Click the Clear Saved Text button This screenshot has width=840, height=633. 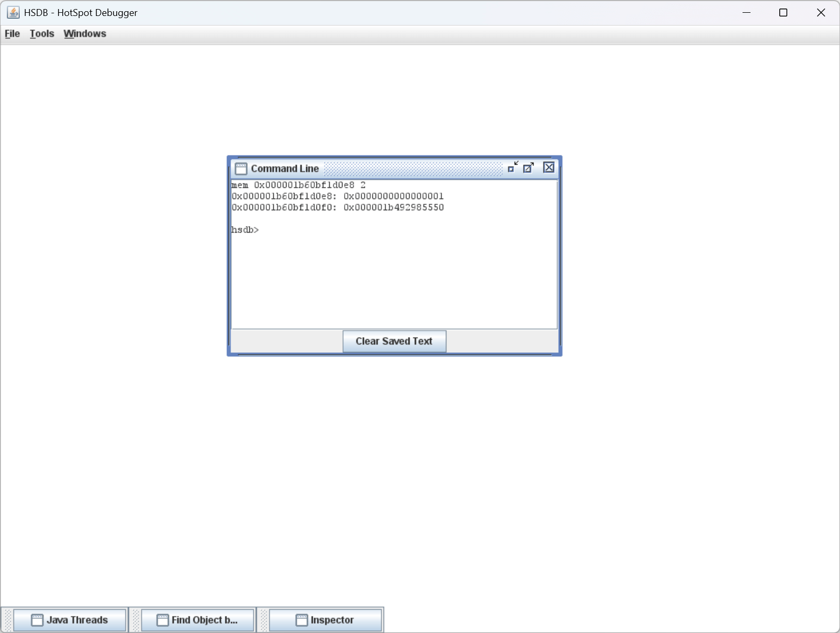pos(394,341)
